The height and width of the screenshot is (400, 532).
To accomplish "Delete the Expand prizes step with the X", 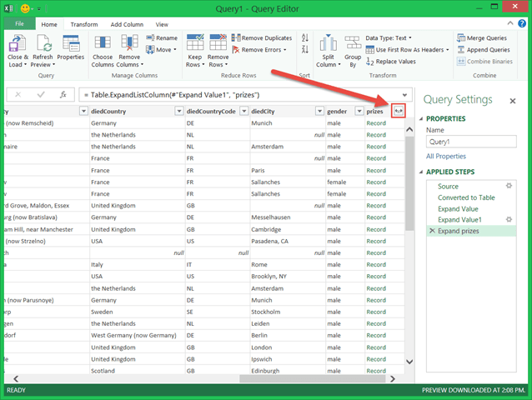I will [431, 230].
